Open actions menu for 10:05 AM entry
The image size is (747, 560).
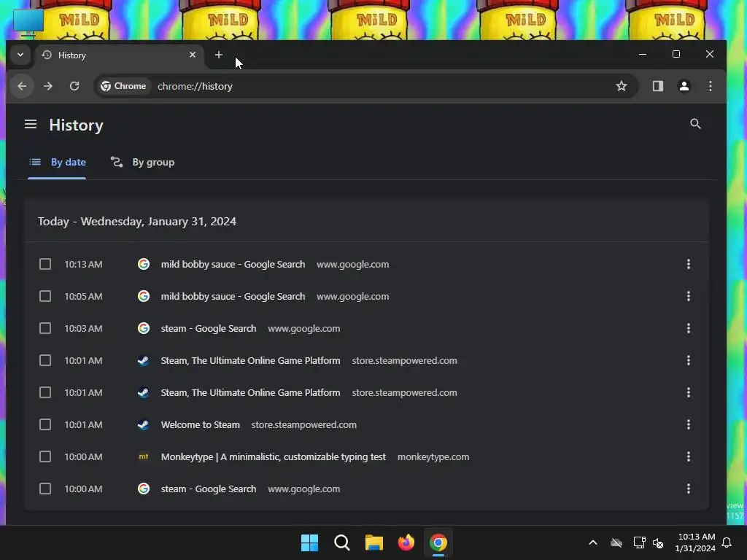tap(689, 296)
